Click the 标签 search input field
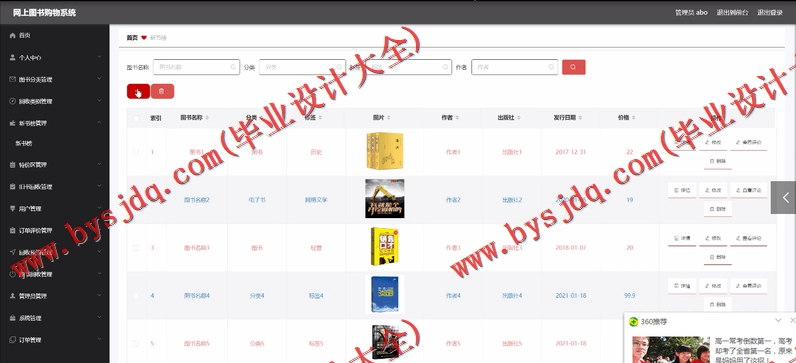Screen dimensions: 796x363 tap(408, 67)
